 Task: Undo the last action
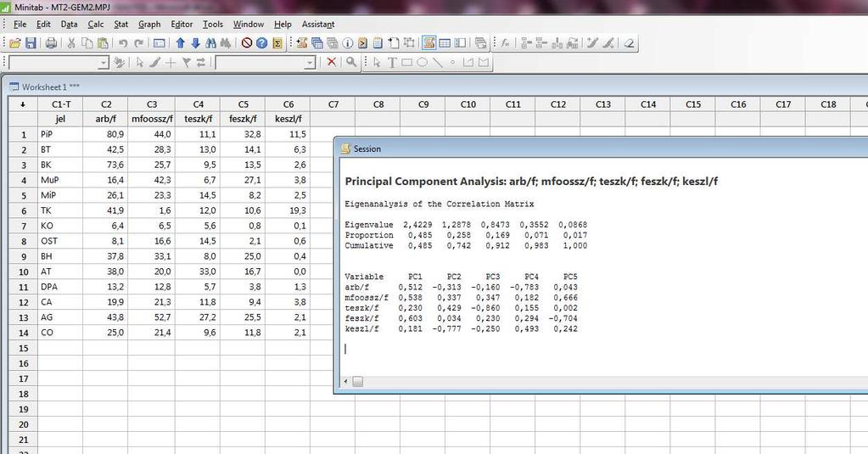[123, 43]
